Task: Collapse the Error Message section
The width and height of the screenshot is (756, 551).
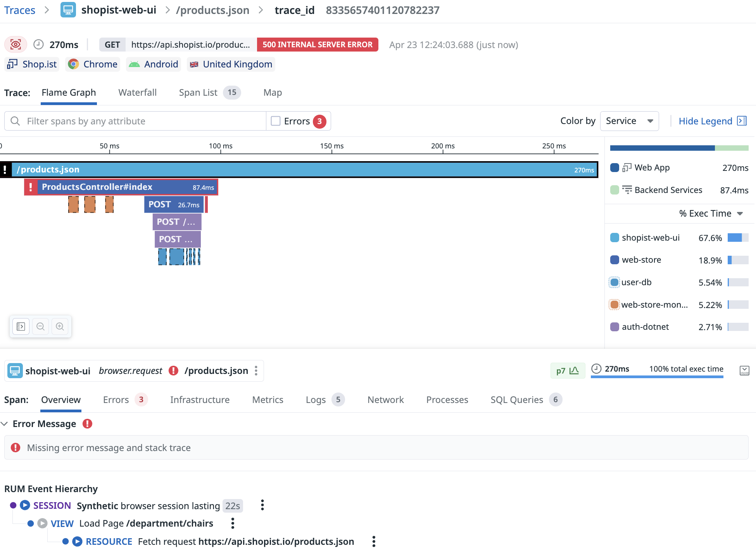Action: 5,424
